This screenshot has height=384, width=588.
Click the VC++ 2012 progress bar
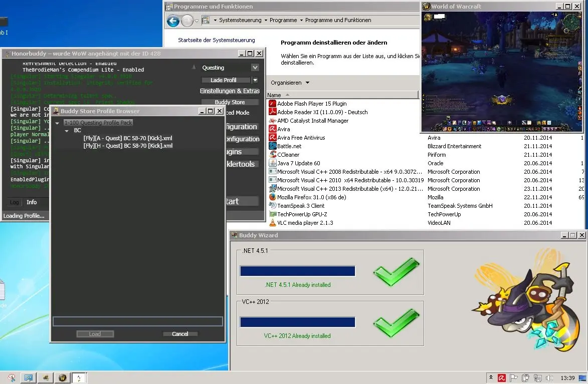[298, 322]
